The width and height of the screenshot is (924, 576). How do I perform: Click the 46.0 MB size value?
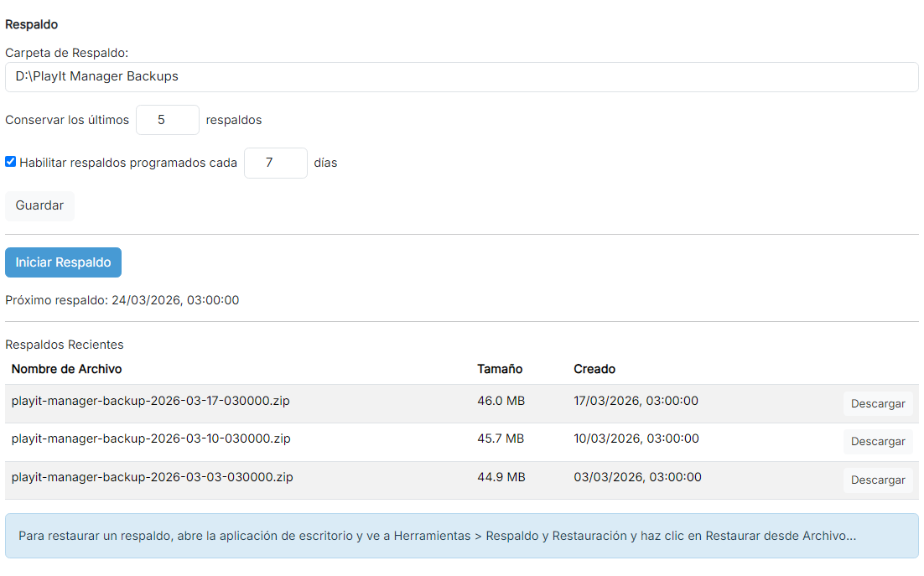coord(501,401)
